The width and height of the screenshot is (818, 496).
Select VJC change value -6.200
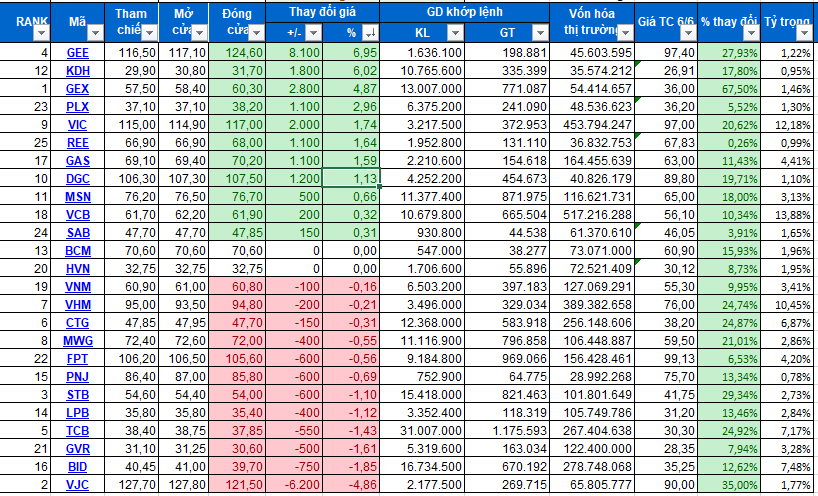294,485
